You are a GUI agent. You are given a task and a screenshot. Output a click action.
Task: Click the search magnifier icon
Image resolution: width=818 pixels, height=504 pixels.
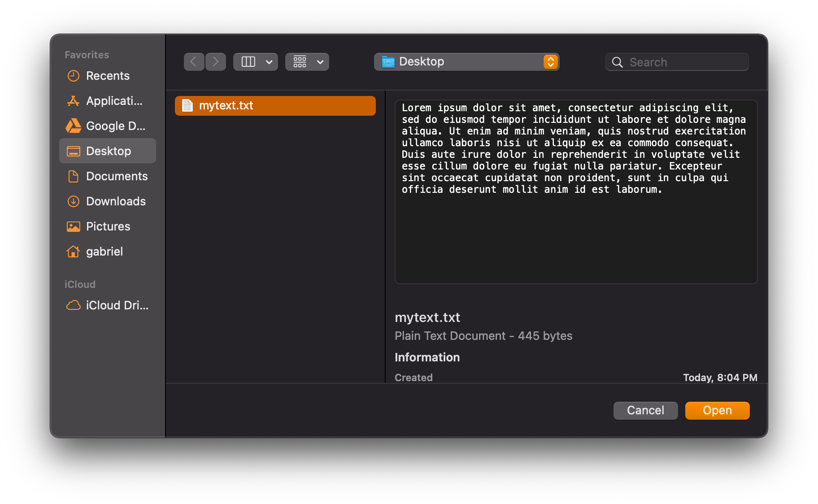click(617, 62)
